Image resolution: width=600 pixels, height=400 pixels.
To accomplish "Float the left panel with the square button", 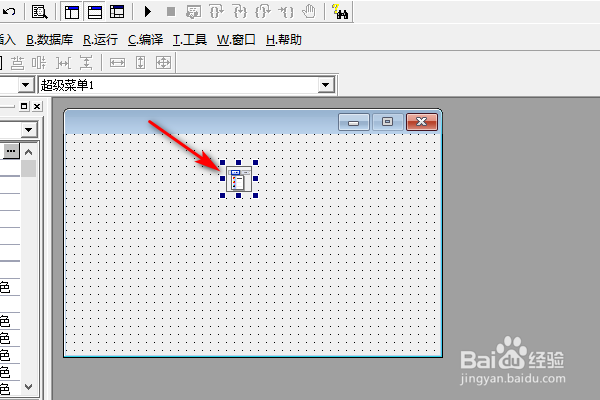I will (24, 106).
